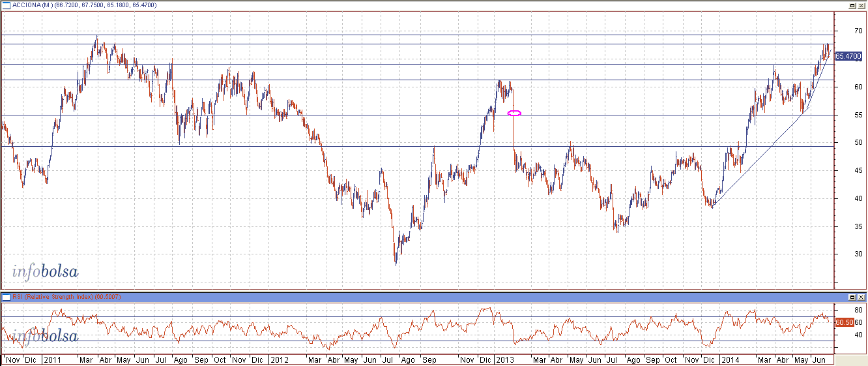The height and width of the screenshot is (366, 868).
Task: Click the RSI panel window icon
Action: point(6,297)
